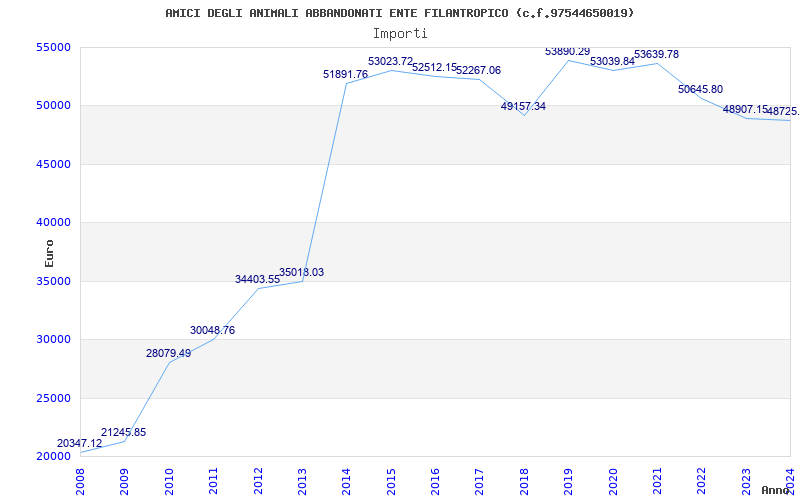The width and height of the screenshot is (800, 500).
Task: Click the 2021 data label 53639.78
Action: 656,54
